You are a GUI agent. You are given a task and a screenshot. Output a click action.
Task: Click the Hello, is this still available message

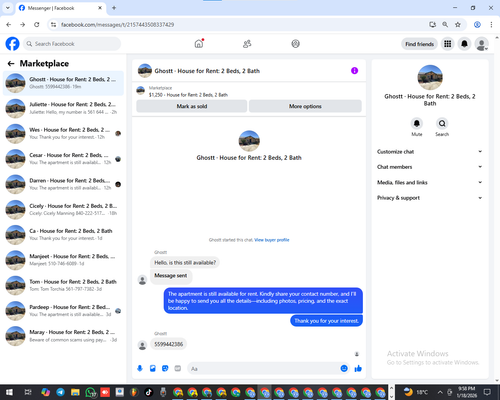185,262
